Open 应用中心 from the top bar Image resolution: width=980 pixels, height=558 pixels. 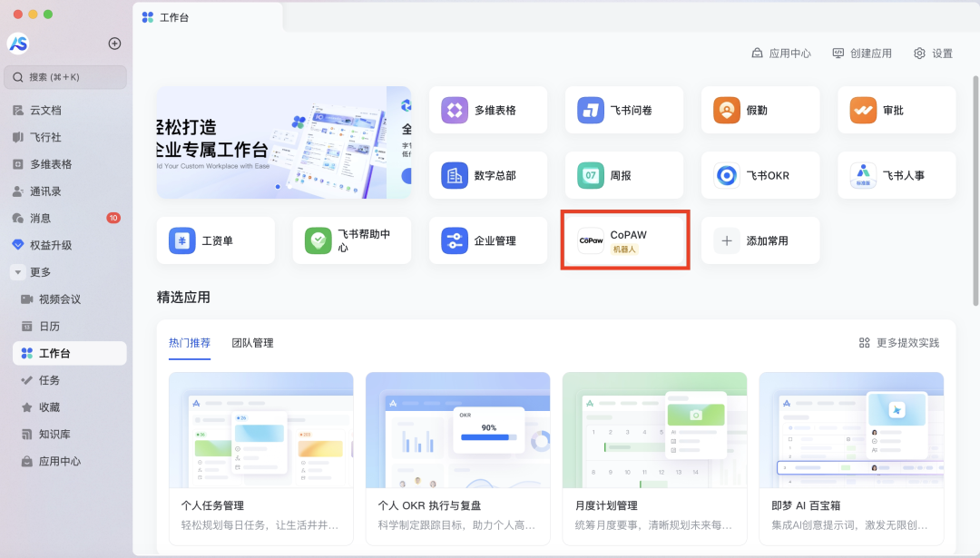781,54
